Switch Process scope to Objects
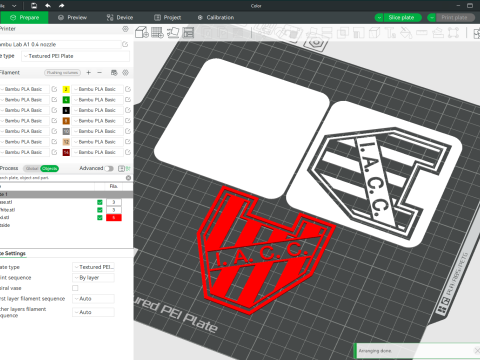The height and width of the screenshot is (360, 480). [x=49, y=169]
